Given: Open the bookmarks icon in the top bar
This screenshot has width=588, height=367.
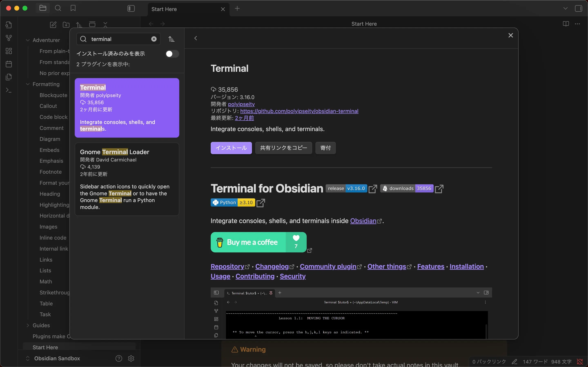Looking at the screenshot, I should [73, 8].
